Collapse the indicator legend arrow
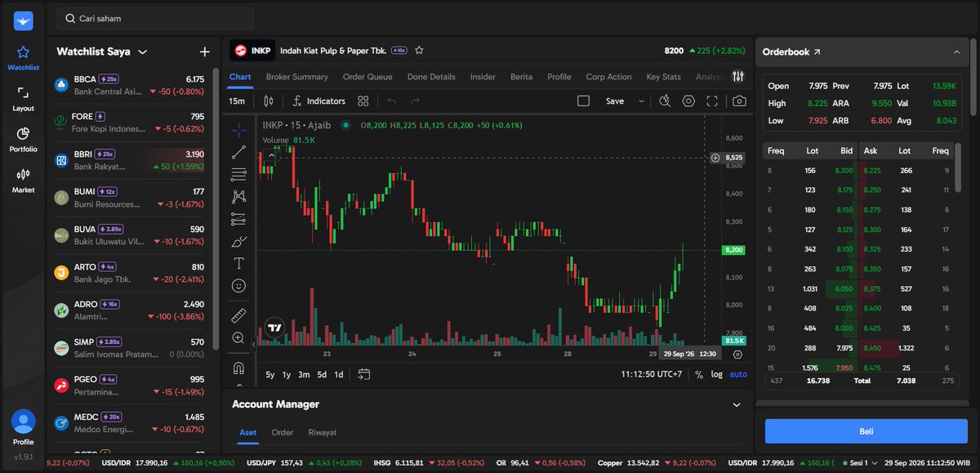 tap(272, 154)
